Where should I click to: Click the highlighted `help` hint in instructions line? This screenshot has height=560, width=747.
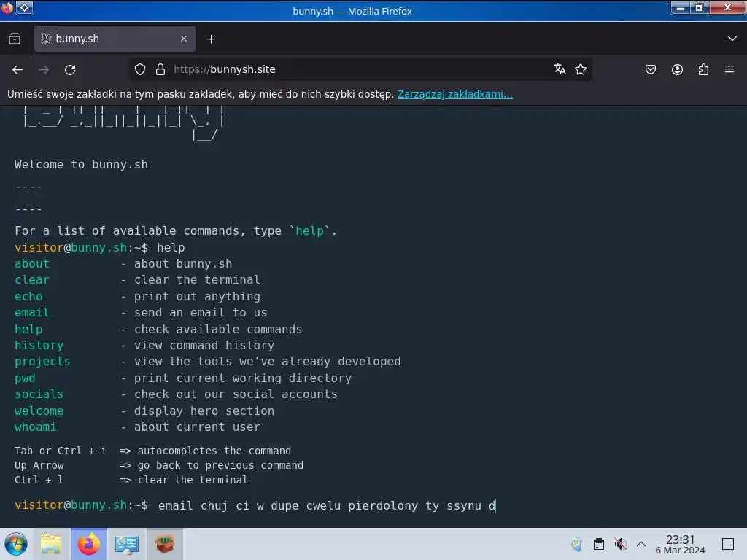(309, 231)
